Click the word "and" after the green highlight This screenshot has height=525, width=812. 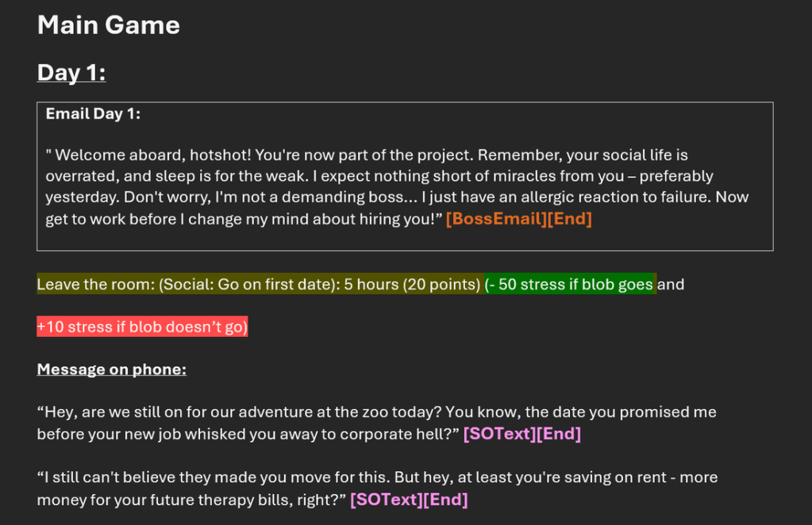(671, 284)
